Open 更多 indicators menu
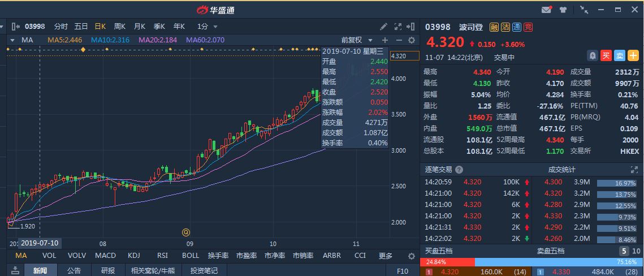Image resolution: width=644 pixels, height=276 pixels. (x=386, y=256)
